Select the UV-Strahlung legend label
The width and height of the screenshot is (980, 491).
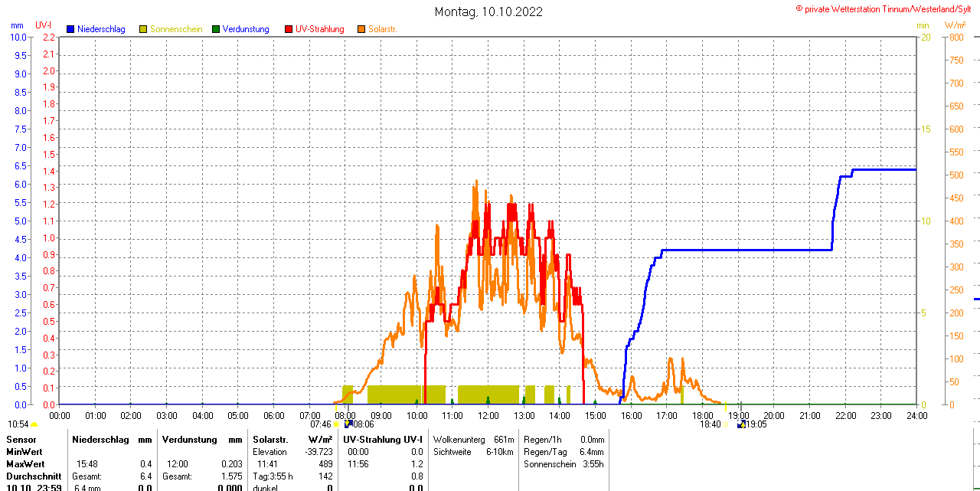pos(319,29)
